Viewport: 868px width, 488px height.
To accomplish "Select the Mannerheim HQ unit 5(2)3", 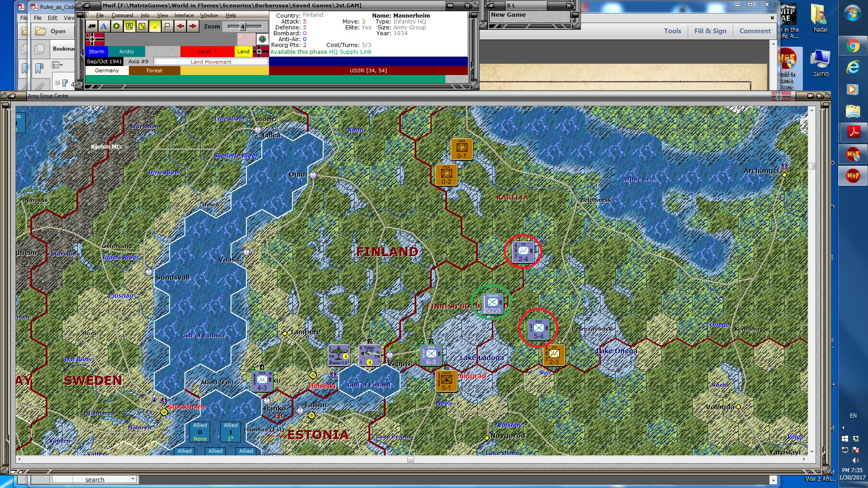I will pyautogui.click(x=492, y=303).
